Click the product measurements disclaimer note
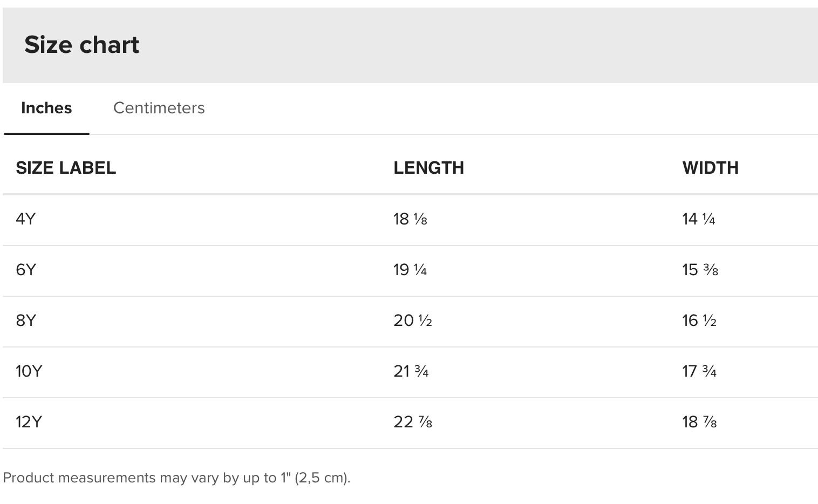This screenshot has height=504, width=818. (x=176, y=478)
